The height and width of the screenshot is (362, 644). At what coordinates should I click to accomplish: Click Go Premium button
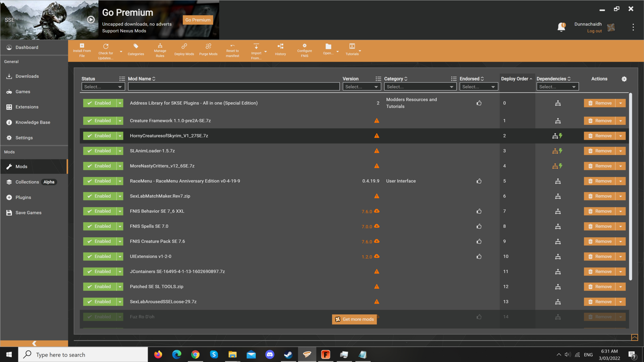[198, 20]
